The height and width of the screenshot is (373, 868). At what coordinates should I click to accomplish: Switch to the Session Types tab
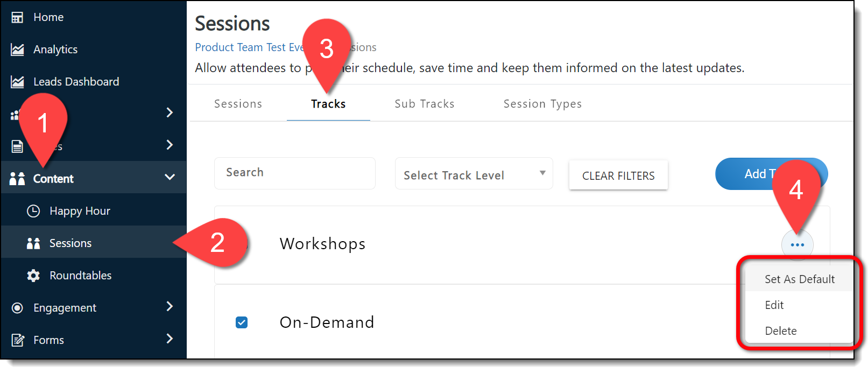point(542,104)
